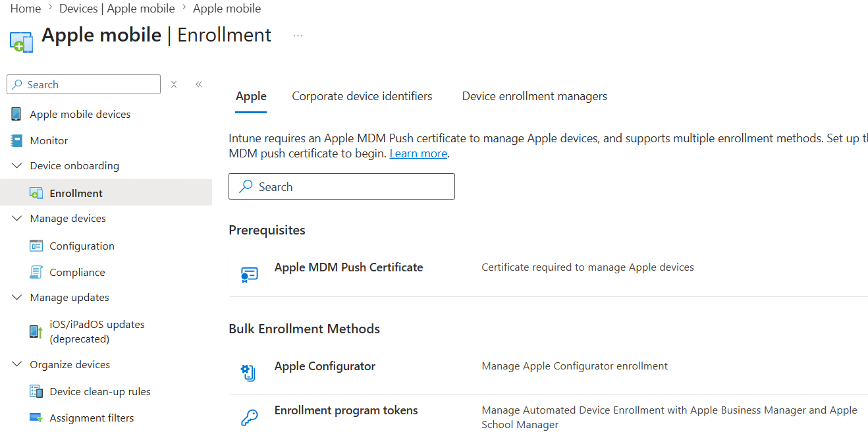Click the Device clean-up rules icon
868x438 pixels.
tap(36, 391)
